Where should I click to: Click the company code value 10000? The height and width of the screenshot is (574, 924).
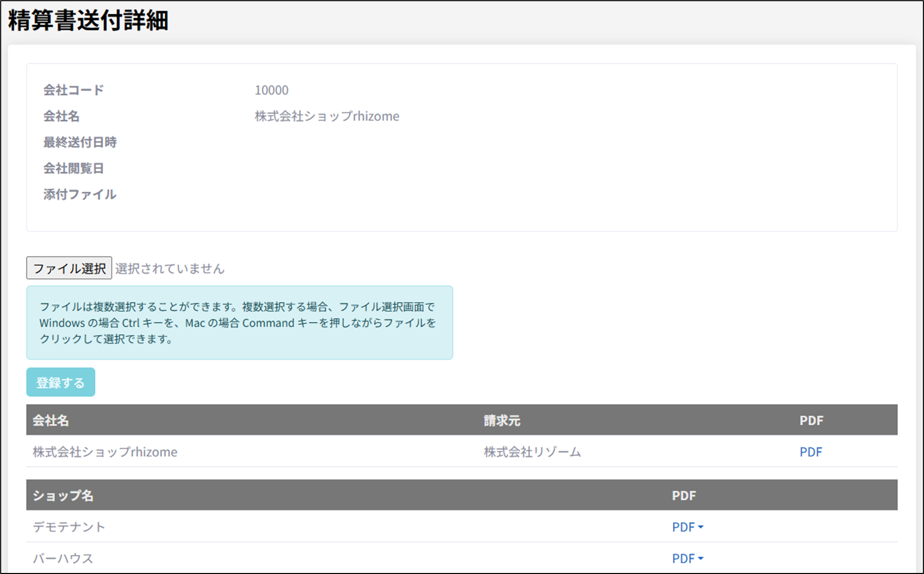(271, 90)
